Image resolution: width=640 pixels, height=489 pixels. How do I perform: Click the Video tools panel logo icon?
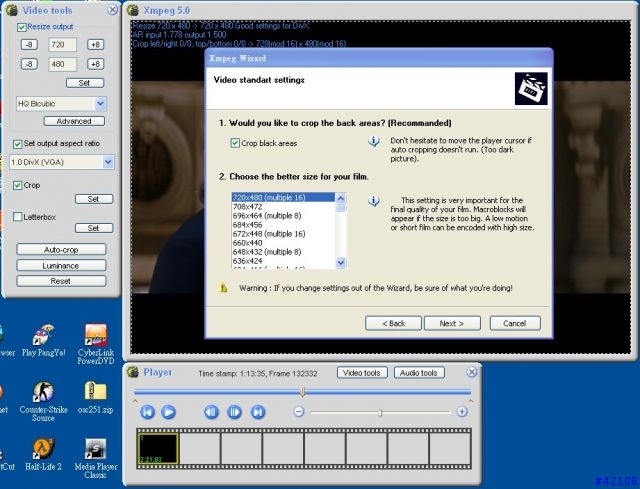[x=12, y=10]
